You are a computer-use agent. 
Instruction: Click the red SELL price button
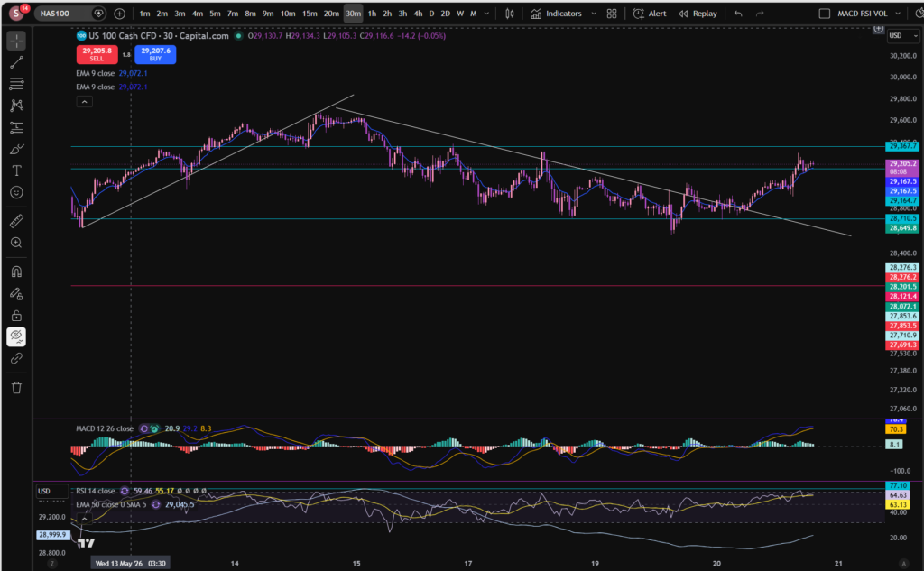click(97, 54)
